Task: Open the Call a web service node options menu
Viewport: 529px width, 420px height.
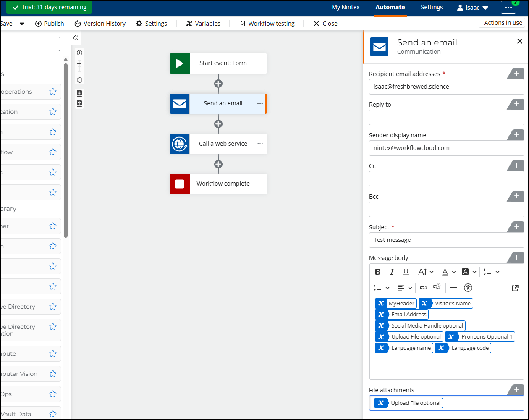Action: pyautogui.click(x=260, y=144)
